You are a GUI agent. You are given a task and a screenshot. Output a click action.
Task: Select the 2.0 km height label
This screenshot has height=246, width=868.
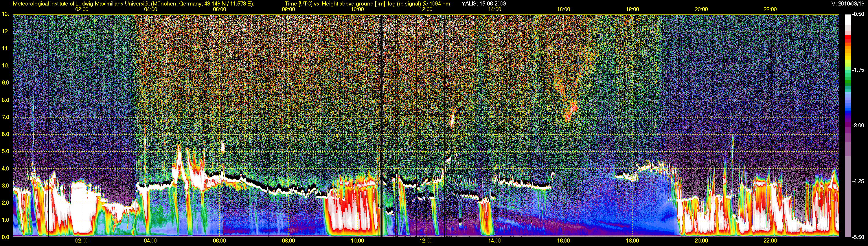coord(5,203)
